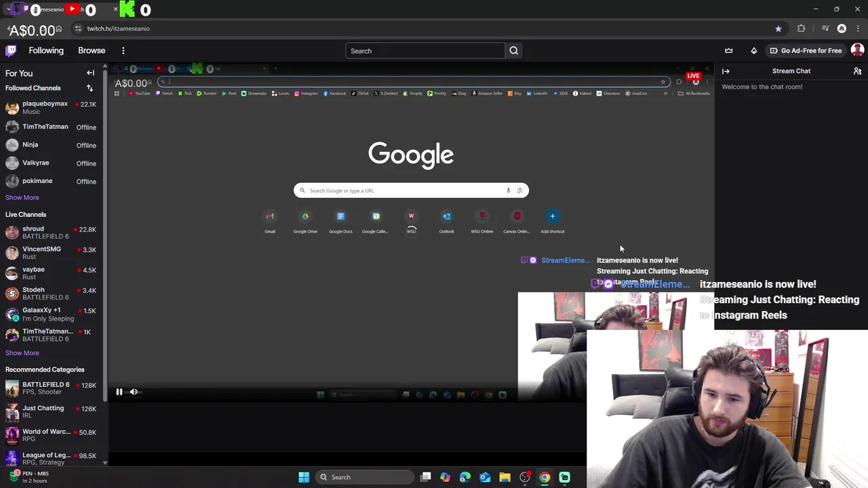Open Streamlabs app on taskbar

coord(564,477)
